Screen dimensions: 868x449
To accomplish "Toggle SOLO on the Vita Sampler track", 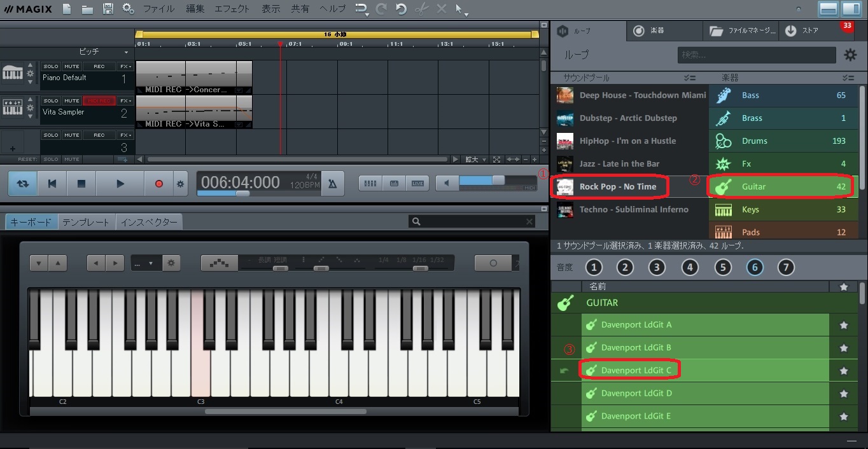I will (x=51, y=100).
